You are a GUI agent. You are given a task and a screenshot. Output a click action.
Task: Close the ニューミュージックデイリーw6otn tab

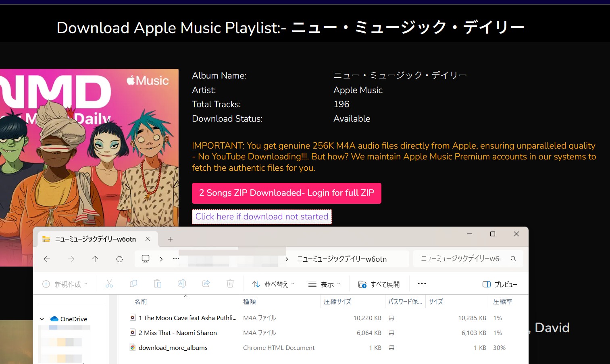coord(148,239)
